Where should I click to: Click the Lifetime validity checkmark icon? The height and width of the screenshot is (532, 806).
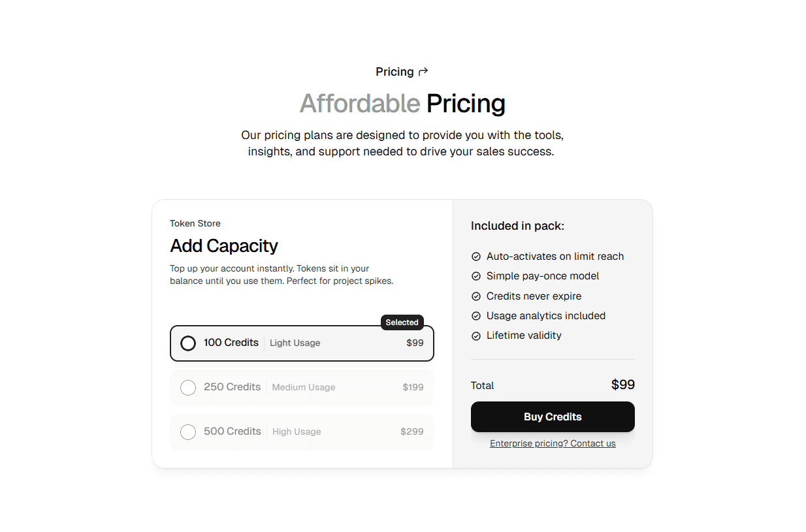[476, 335]
